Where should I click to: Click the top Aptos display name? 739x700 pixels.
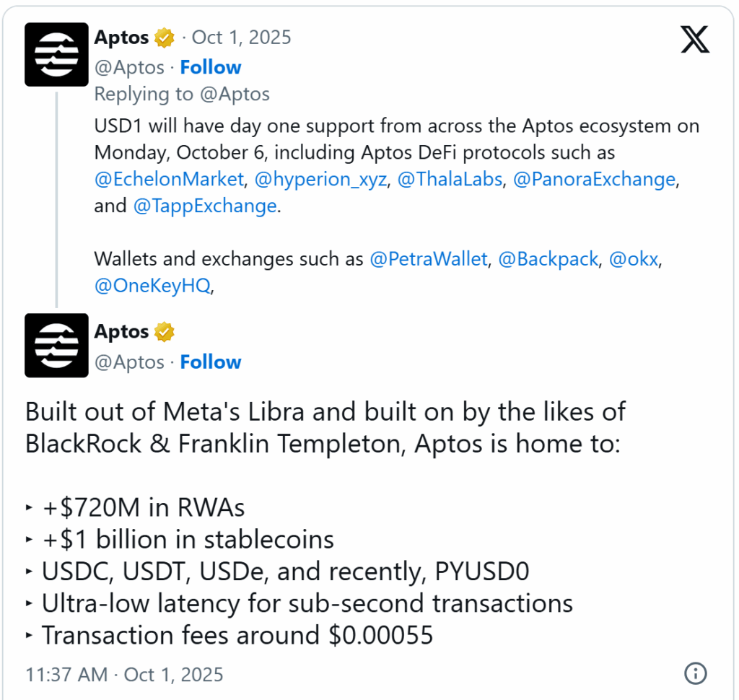[x=121, y=38]
